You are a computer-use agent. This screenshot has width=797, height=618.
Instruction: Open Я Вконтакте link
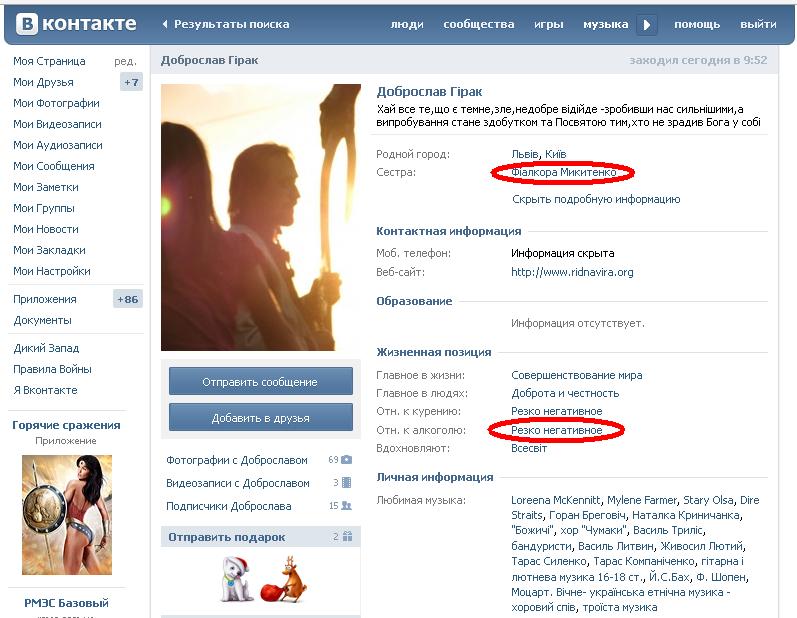tap(45, 390)
